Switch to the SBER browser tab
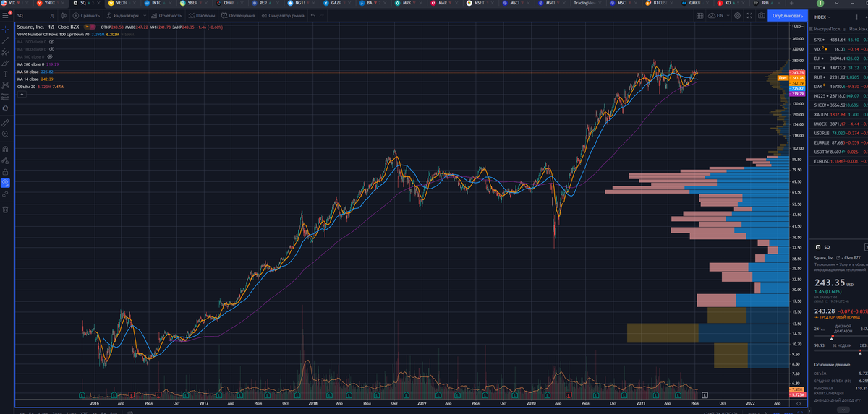868x414 pixels. 194,3
